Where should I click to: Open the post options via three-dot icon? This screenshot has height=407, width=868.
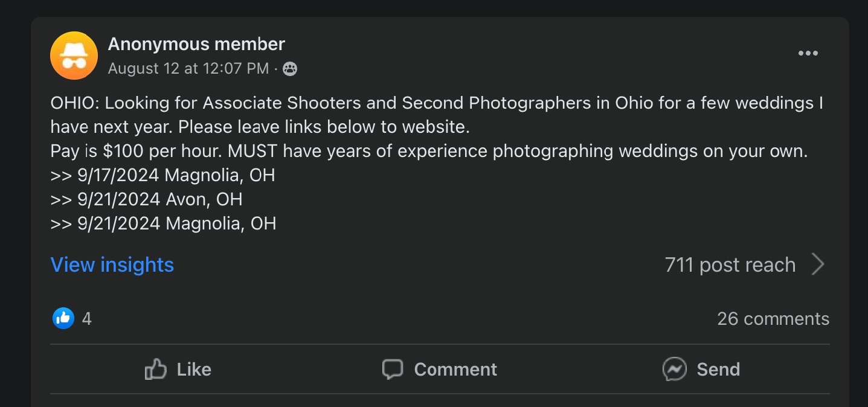pos(808,53)
